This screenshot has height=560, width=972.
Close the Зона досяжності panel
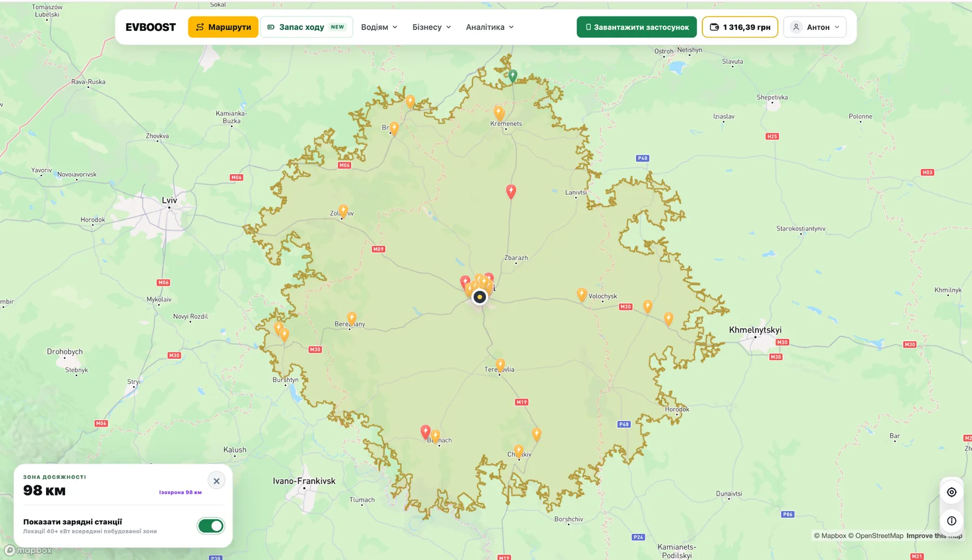click(x=216, y=481)
